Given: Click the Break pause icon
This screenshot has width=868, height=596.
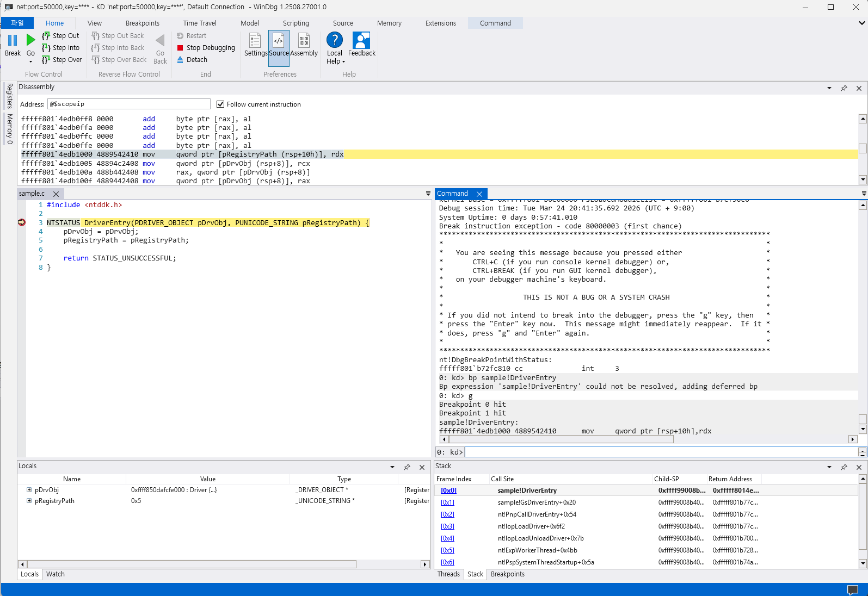Looking at the screenshot, I should tap(13, 40).
